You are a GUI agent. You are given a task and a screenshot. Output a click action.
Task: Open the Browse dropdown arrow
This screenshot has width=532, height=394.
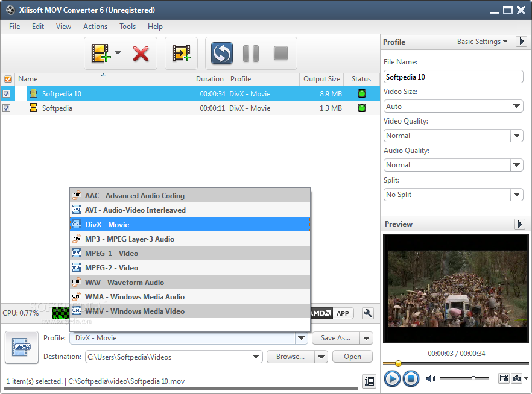coord(321,357)
